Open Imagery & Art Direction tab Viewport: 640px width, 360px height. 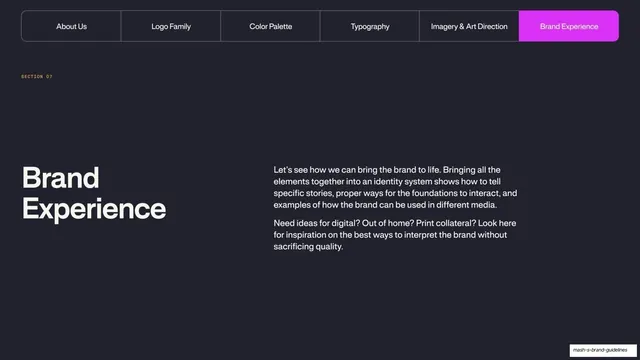coord(469,26)
